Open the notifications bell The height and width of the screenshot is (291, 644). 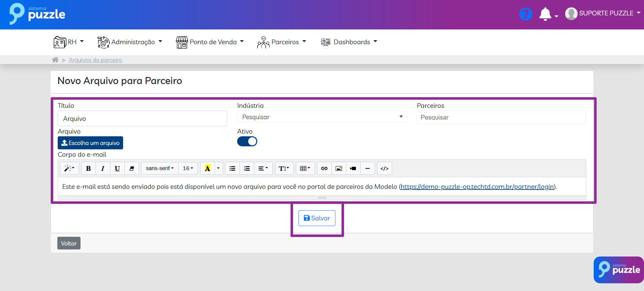[545, 14]
